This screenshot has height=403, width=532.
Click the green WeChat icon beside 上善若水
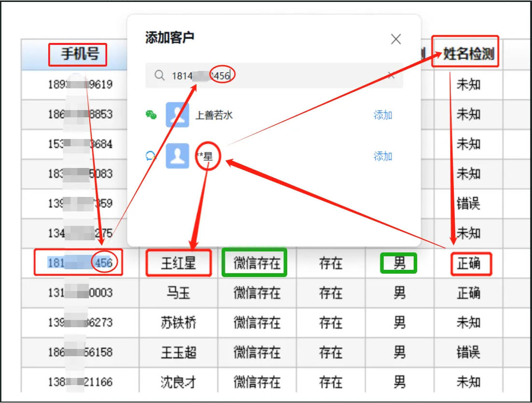coord(151,115)
